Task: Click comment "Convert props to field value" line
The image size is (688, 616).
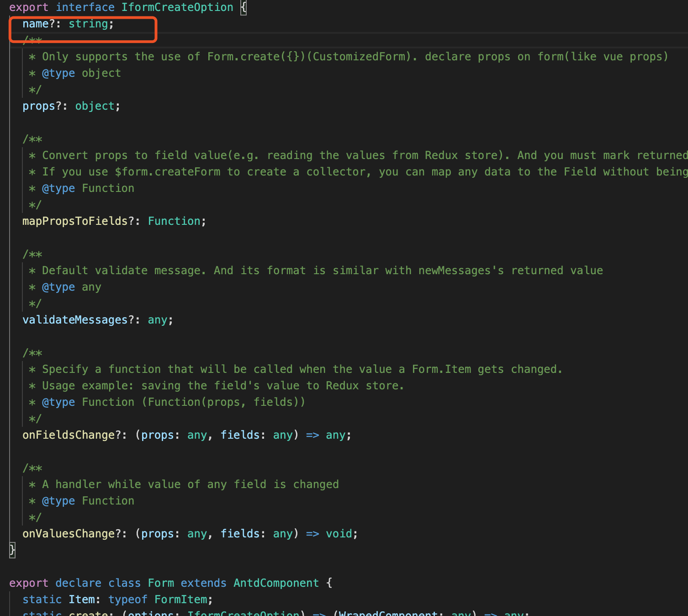Action: pos(358,155)
